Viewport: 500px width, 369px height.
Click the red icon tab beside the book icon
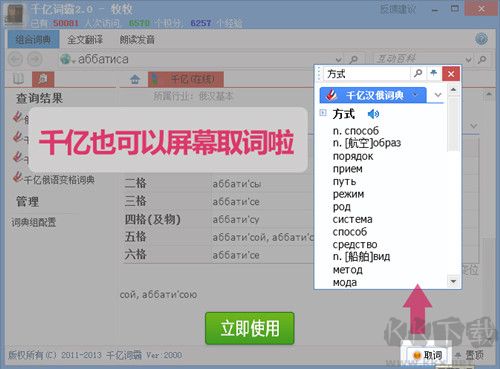click(x=43, y=79)
